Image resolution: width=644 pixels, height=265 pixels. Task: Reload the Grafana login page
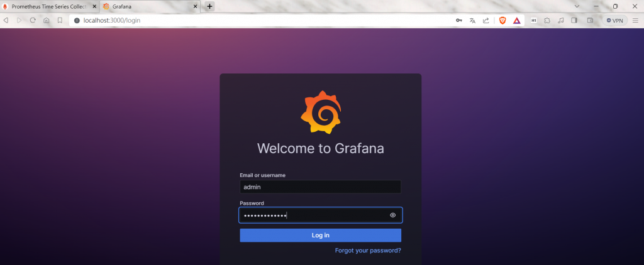pyautogui.click(x=33, y=20)
